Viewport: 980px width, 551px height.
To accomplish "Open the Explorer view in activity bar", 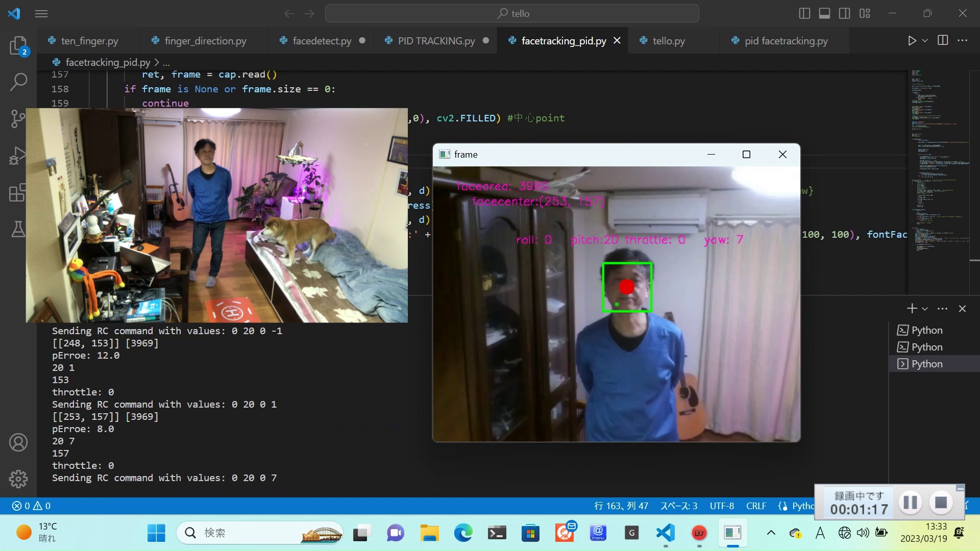I will [x=18, y=46].
